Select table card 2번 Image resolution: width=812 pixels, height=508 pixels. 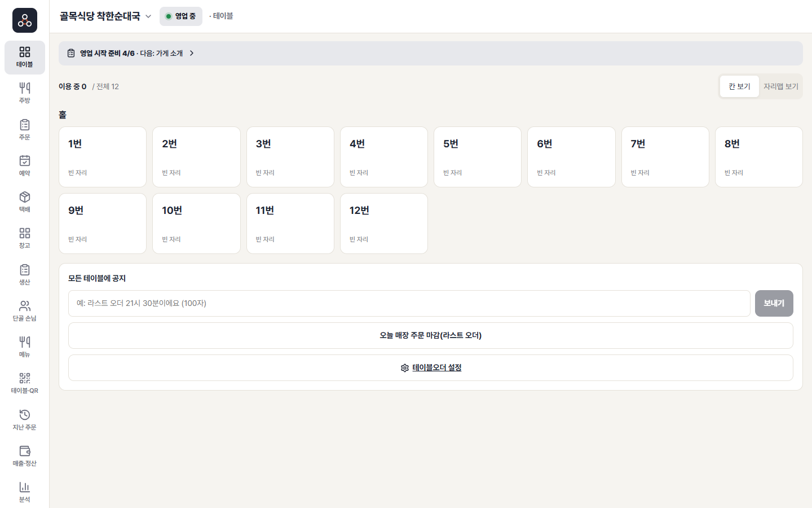(x=196, y=157)
